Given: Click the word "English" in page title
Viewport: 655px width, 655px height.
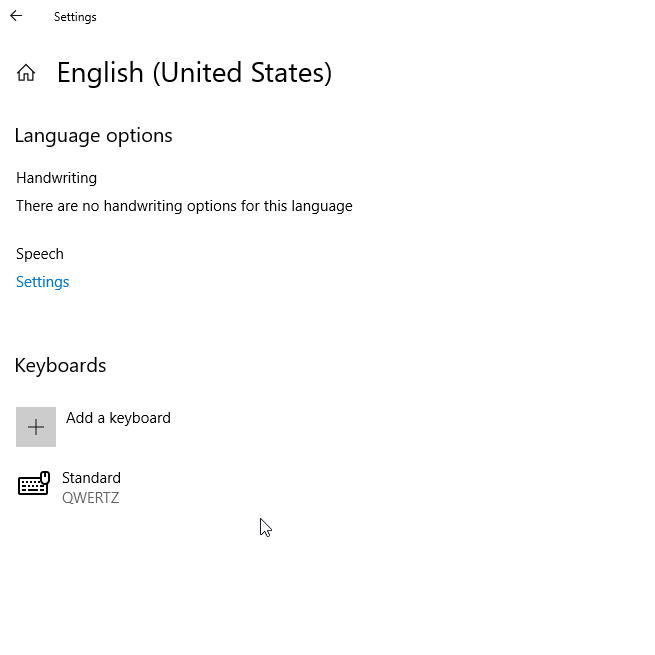Looking at the screenshot, I should coord(101,73).
